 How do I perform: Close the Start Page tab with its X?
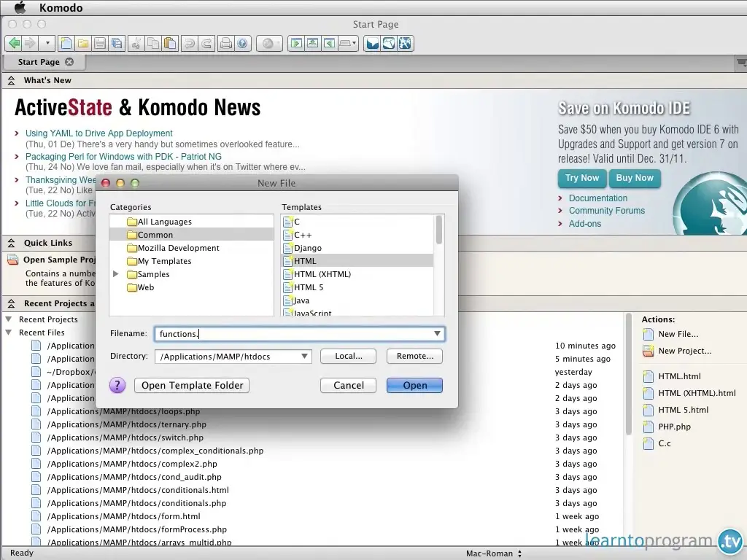point(69,62)
